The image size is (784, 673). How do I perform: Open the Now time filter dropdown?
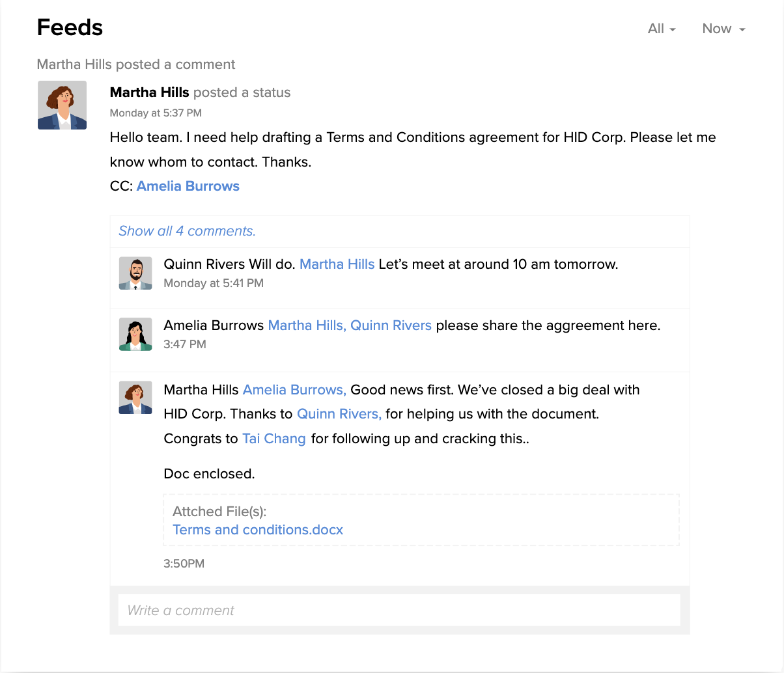click(723, 29)
